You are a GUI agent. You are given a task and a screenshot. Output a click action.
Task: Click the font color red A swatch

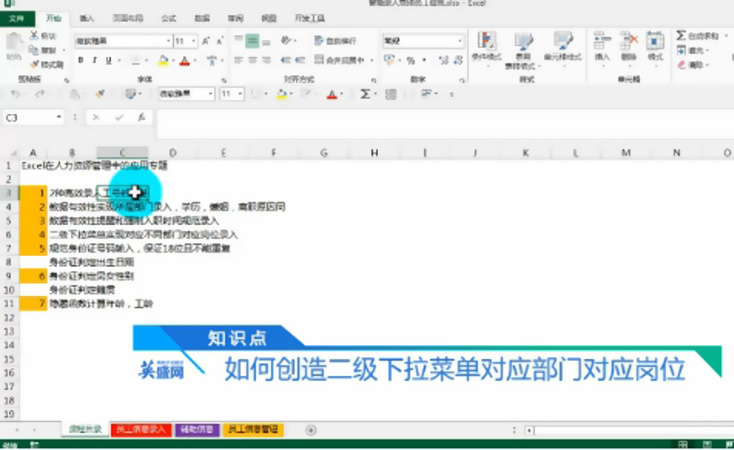click(x=185, y=61)
